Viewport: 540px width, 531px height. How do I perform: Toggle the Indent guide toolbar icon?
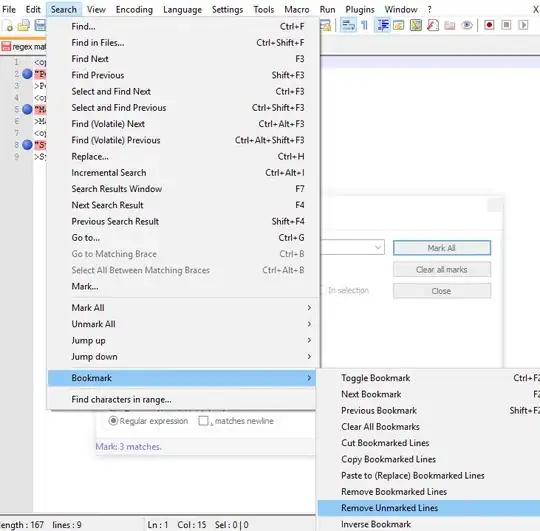pos(383,25)
